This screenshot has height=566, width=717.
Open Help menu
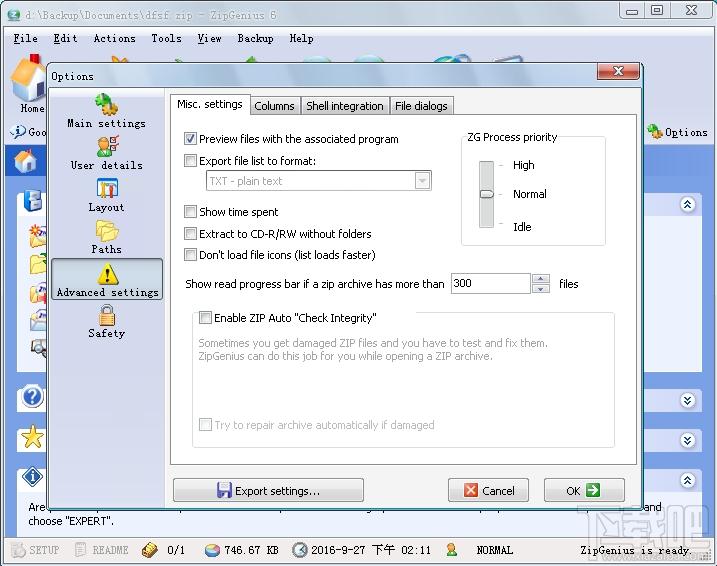click(301, 39)
